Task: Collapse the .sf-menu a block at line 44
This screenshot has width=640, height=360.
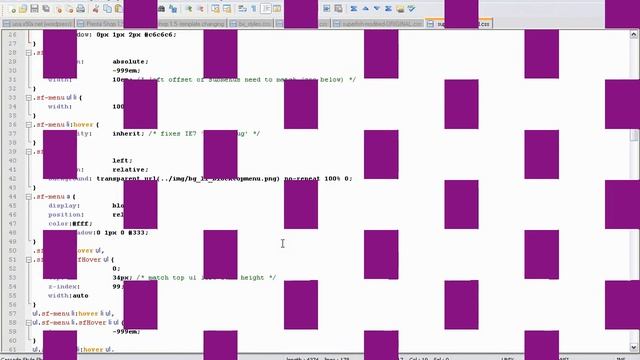Action: 29,197
